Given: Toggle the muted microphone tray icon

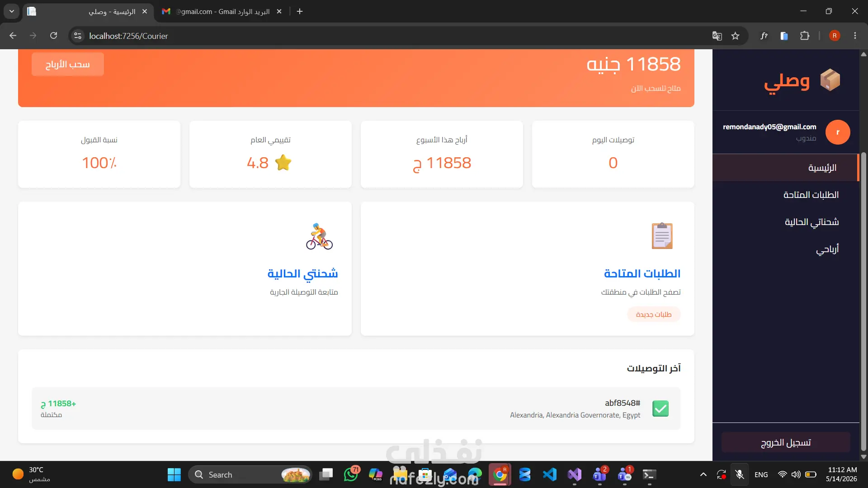Looking at the screenshot, I should [740, 474].
